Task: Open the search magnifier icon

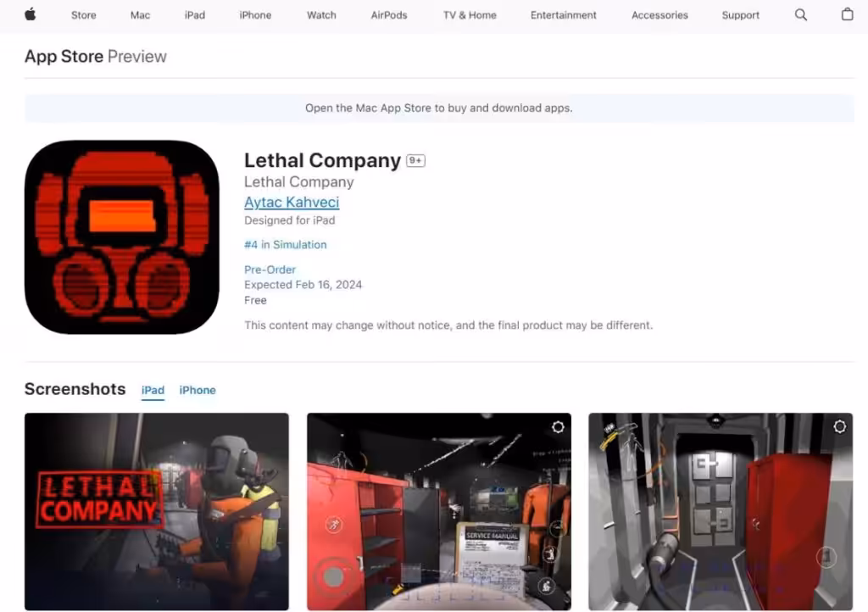Action: pyautogui.click(x=800, y=14)
